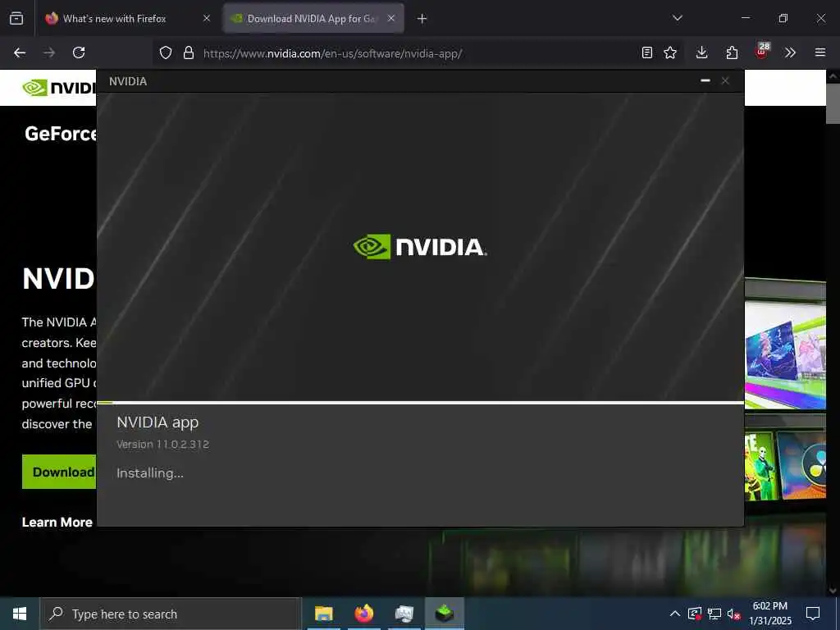
Task: Click the "Version 11.0.2.312" text
Action: pyautogui.click(x=163, y=444)
